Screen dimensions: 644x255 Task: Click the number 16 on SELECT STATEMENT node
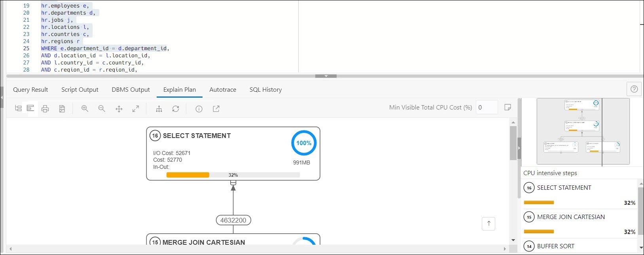pos(155,136)
